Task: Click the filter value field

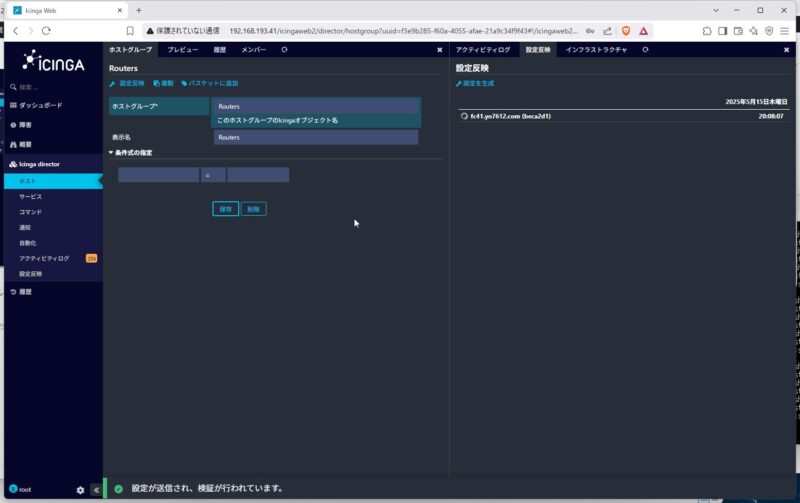Action: pos(258,175)
